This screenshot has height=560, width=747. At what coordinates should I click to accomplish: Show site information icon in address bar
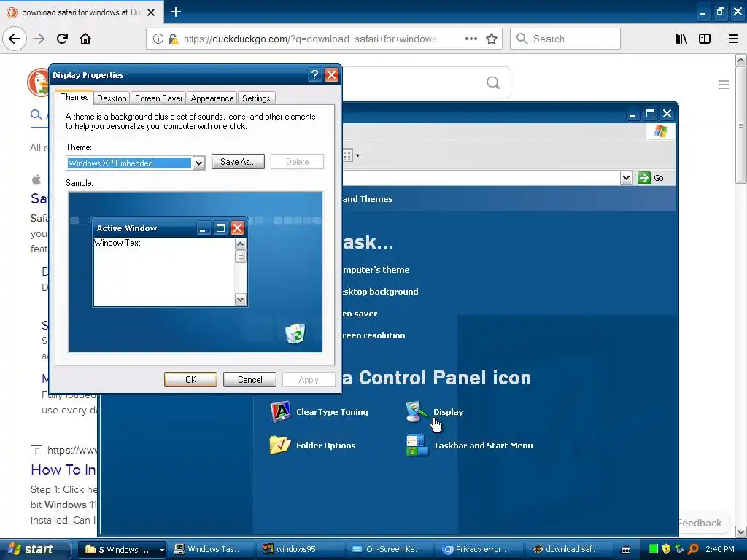[x=158, y=39]
